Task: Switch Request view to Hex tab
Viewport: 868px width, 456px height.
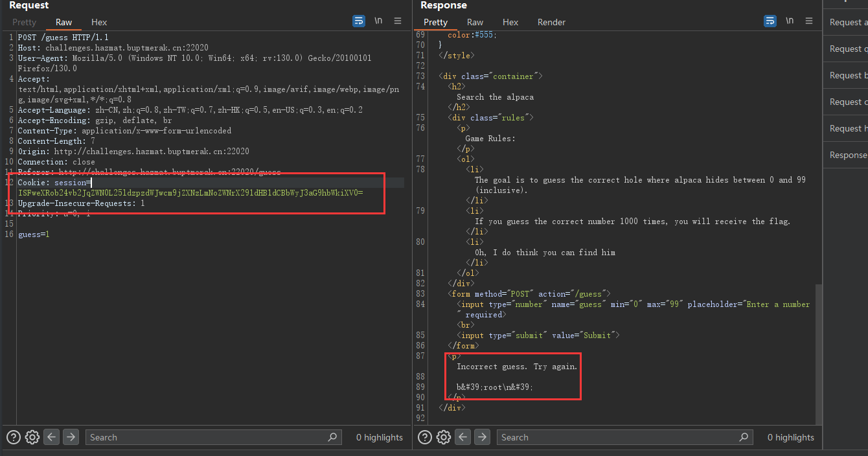Action: [x=99, y=22]
